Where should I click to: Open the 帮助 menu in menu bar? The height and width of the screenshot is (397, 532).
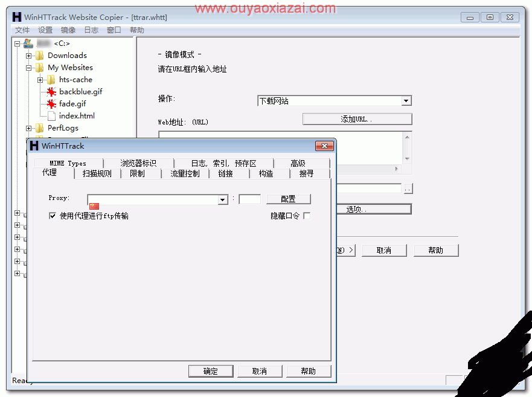click(x=137, y=30)
